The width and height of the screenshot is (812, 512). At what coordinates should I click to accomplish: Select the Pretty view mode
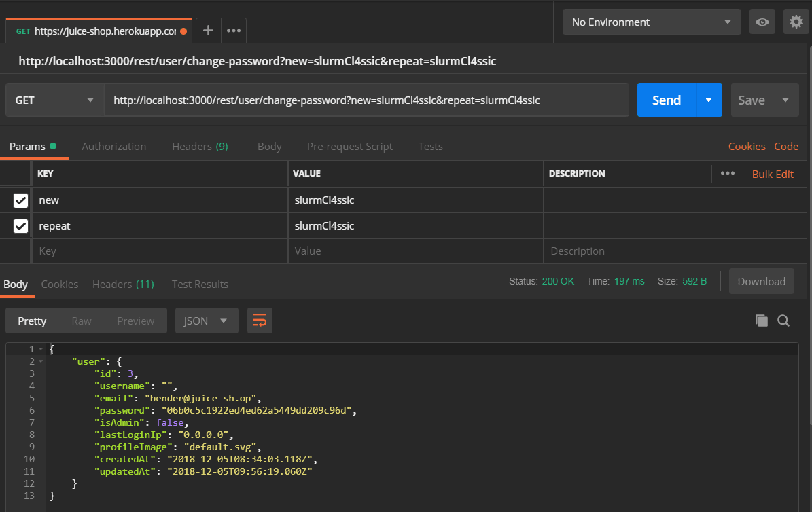click(32, 321)
